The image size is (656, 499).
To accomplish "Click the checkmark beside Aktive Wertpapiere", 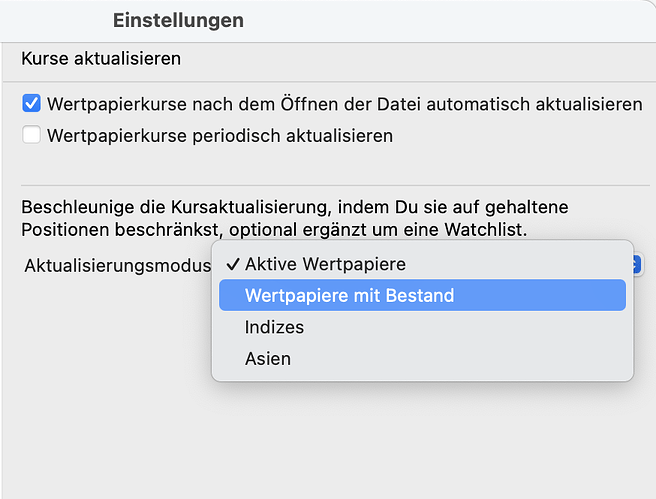I will [x=233, y=265].
